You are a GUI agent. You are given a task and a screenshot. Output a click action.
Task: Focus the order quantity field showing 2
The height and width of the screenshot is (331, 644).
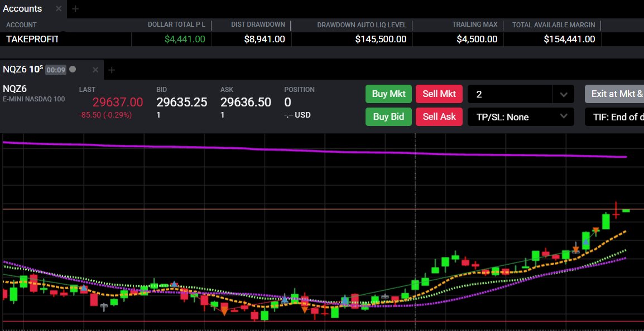pyautogui.click(x=510, y=94)
